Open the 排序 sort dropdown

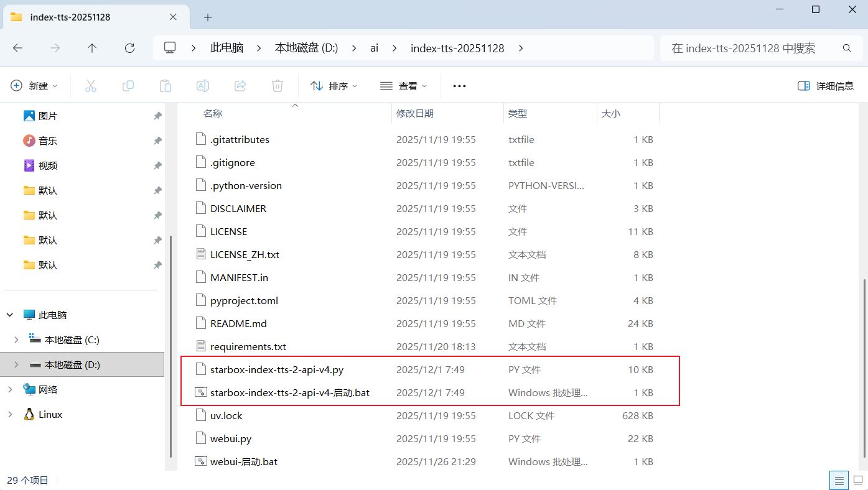[334, 86]
